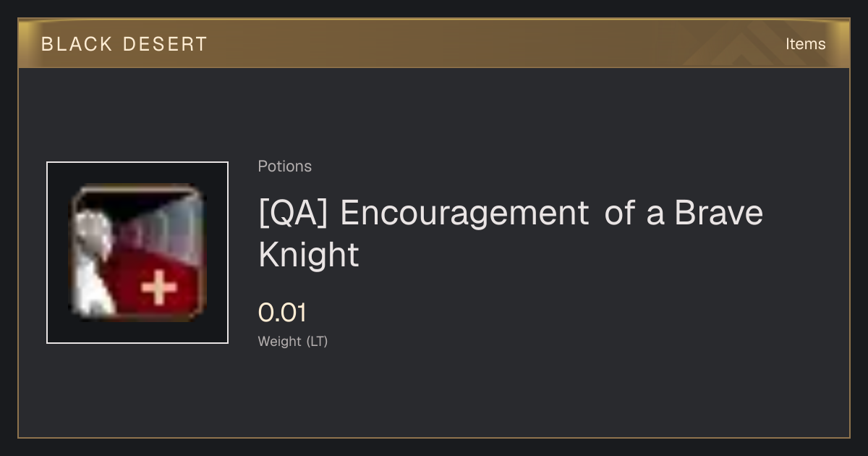Click the empty dark card area below Weight

click(434, 394)
